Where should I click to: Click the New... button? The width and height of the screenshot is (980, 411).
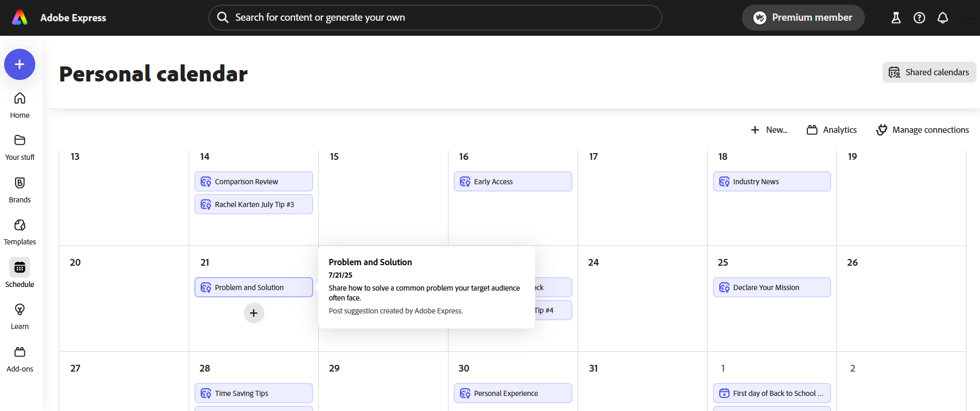coord(769,130)
